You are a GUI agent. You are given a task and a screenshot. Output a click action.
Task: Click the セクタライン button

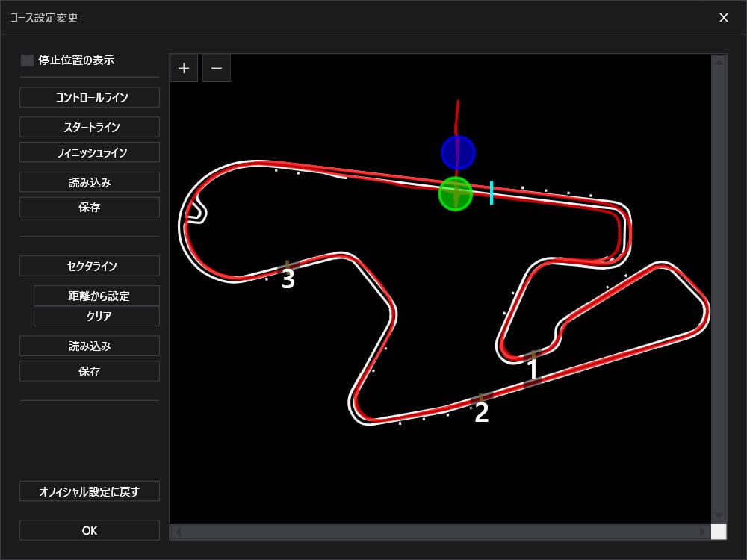coord(90,266)
